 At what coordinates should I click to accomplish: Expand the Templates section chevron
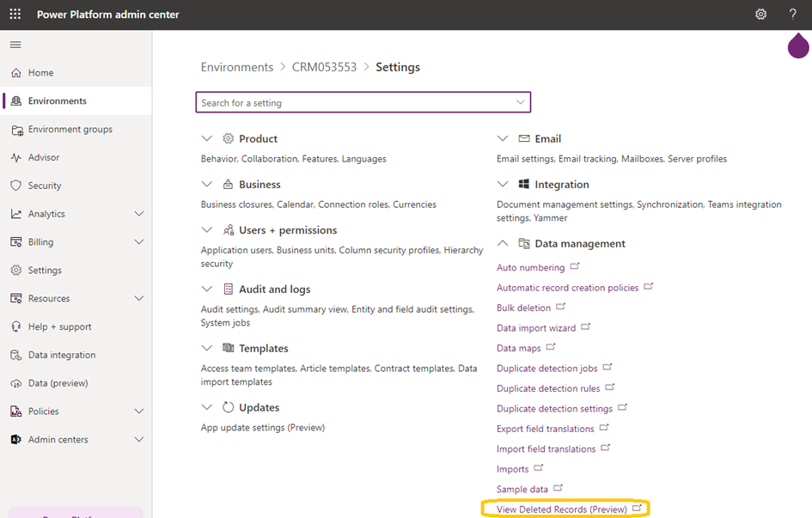tap(206, 348)
